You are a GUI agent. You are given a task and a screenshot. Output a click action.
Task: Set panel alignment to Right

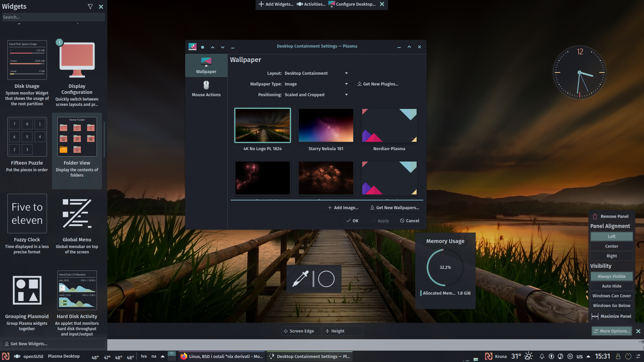coord(611,256)
